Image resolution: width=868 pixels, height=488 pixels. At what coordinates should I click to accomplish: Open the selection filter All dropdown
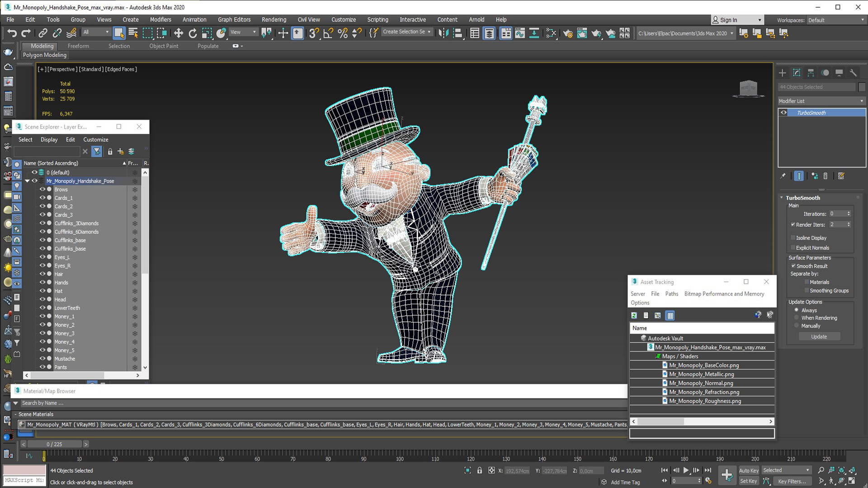[x=96, y=32]
